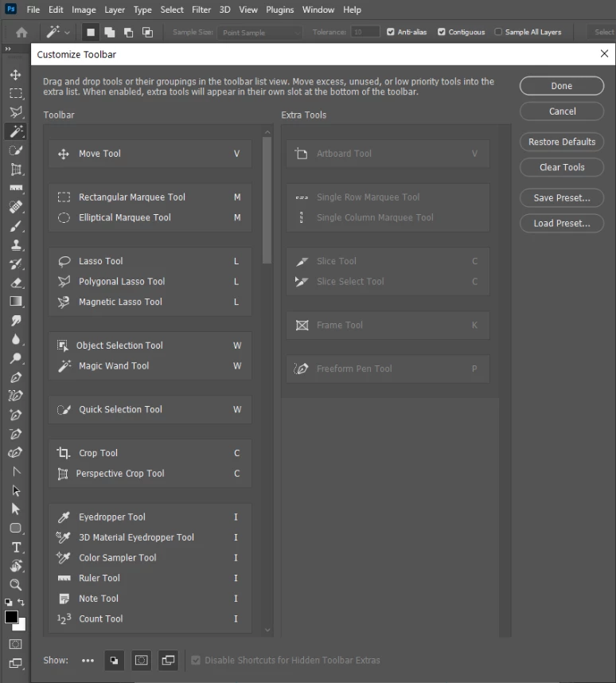Select the Dodge tool icon
The width and height of the screenshot is (616, 683).
[x=16, y=358]
